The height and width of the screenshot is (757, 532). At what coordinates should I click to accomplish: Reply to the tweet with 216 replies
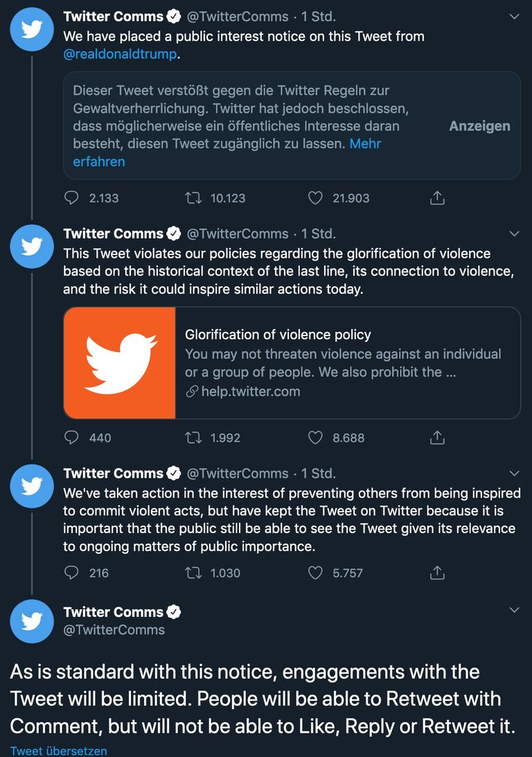pos(72,573)
